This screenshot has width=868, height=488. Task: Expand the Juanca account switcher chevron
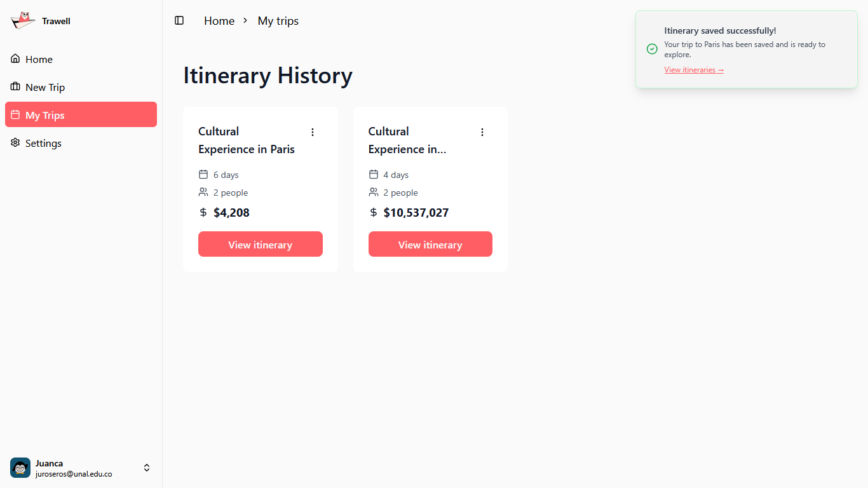tap(147, 468)
